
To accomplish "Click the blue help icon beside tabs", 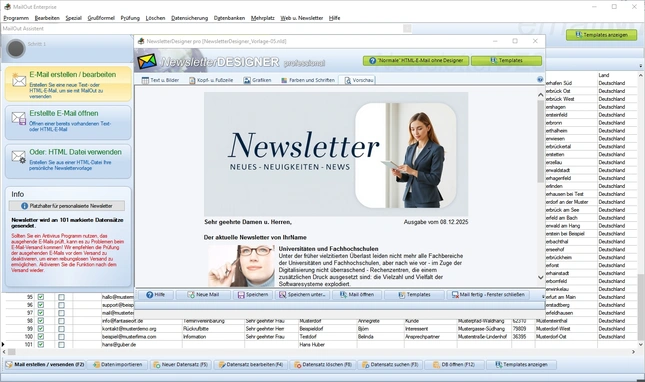I will tap(540, 79).
